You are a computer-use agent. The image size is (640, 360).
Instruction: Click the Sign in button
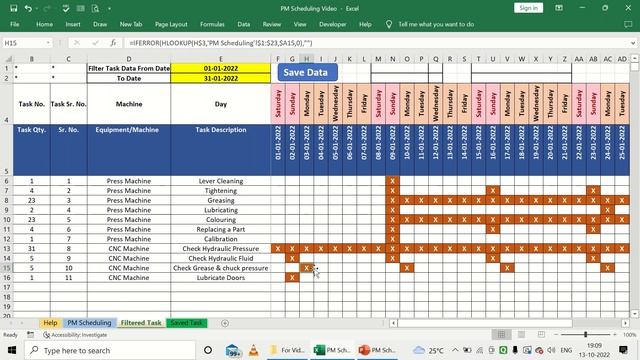(528, 8)
